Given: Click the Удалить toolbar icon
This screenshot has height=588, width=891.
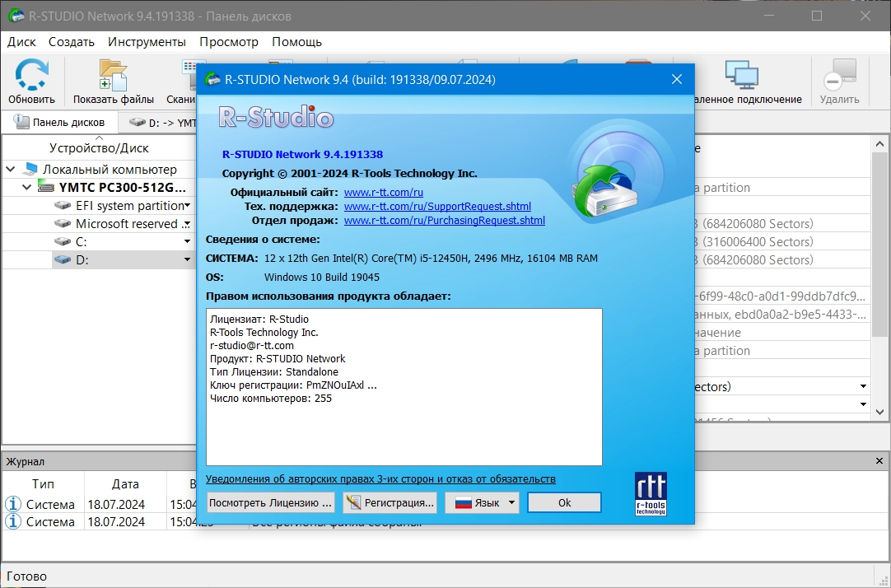Looking at the screenshot, I should tap(840, 75).
